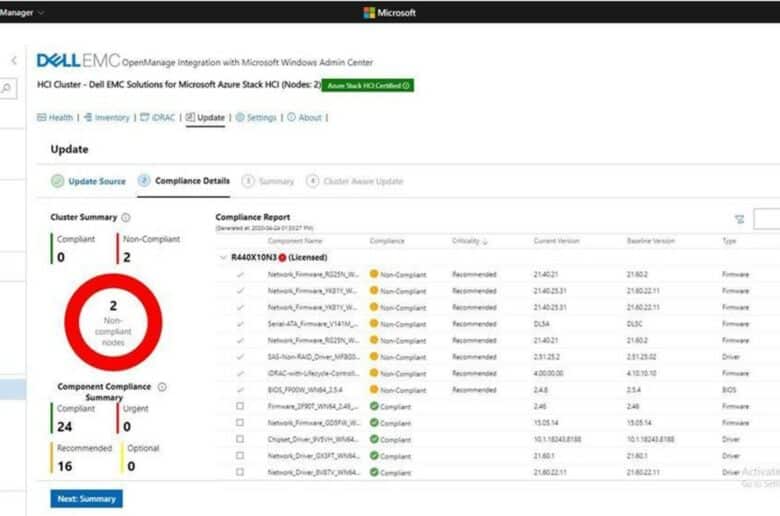Tick the checkbox for Chipset_Driver

(240, 439)
